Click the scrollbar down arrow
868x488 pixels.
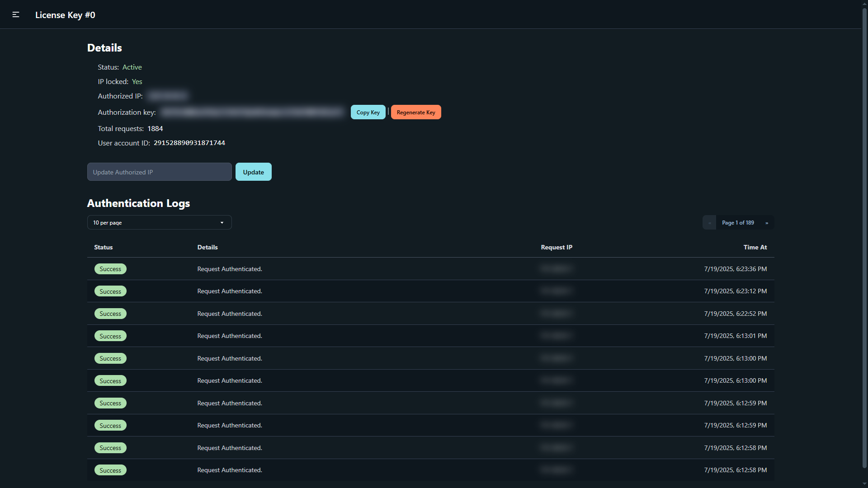[864, 483]
